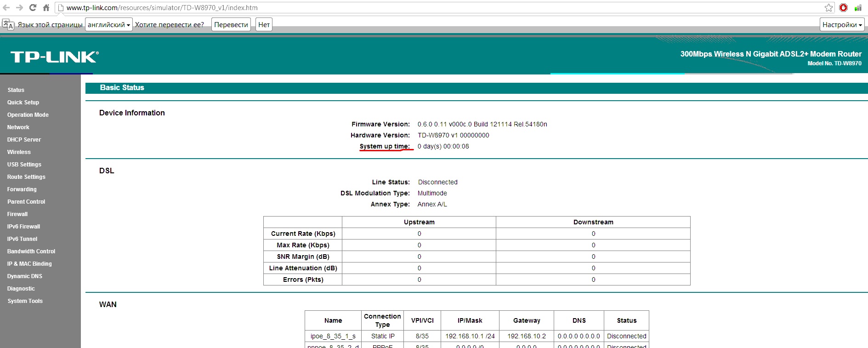Go to the browser home page icon

tap(46, 7)
